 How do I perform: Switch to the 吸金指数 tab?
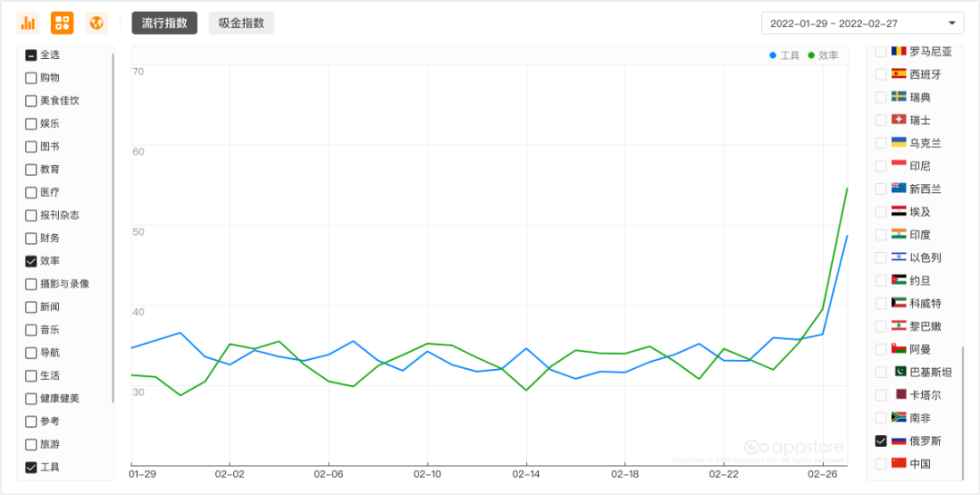tap(241, 24)
